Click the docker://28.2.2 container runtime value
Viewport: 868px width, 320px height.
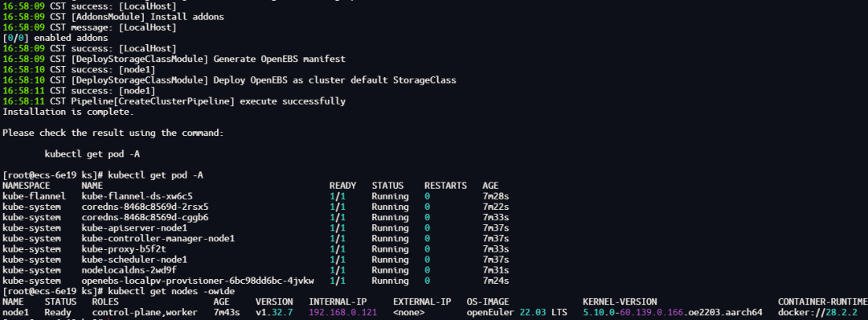817,312
